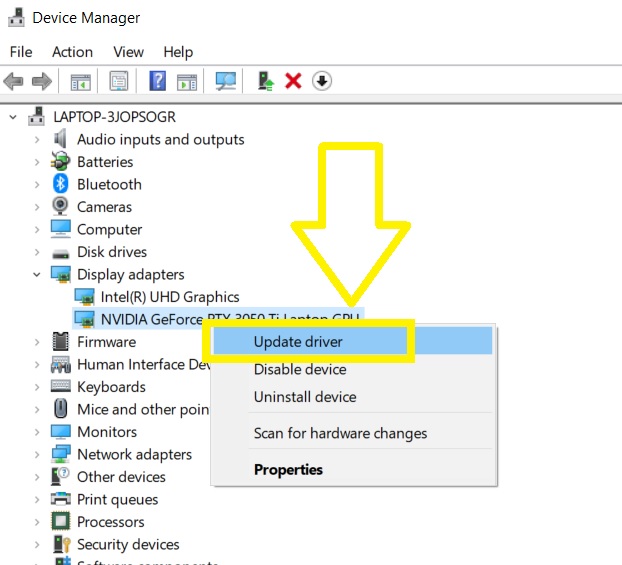
Task: Select the NVIDIA GeForce device row text
Action: click(x=230, y=319)
